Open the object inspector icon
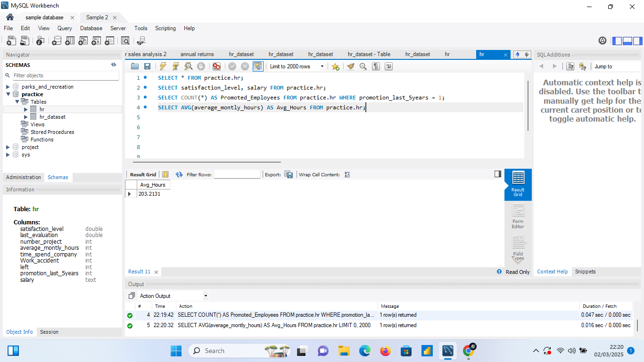Viewport: 644px width, 362px height. 41,41
